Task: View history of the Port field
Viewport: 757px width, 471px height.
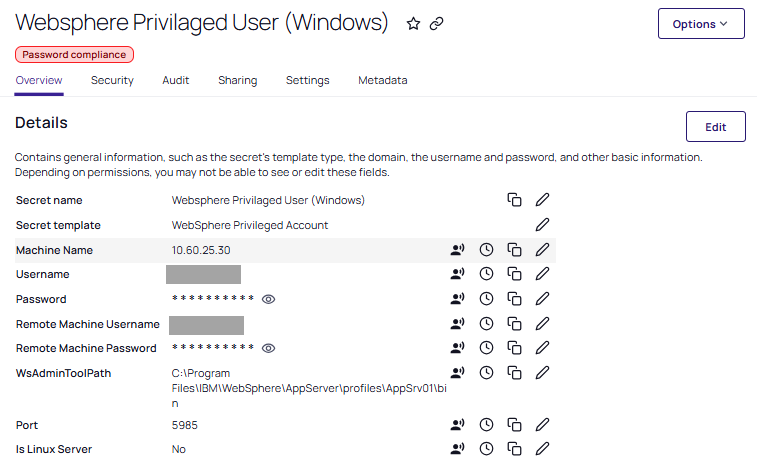Action: coord(486,425)
